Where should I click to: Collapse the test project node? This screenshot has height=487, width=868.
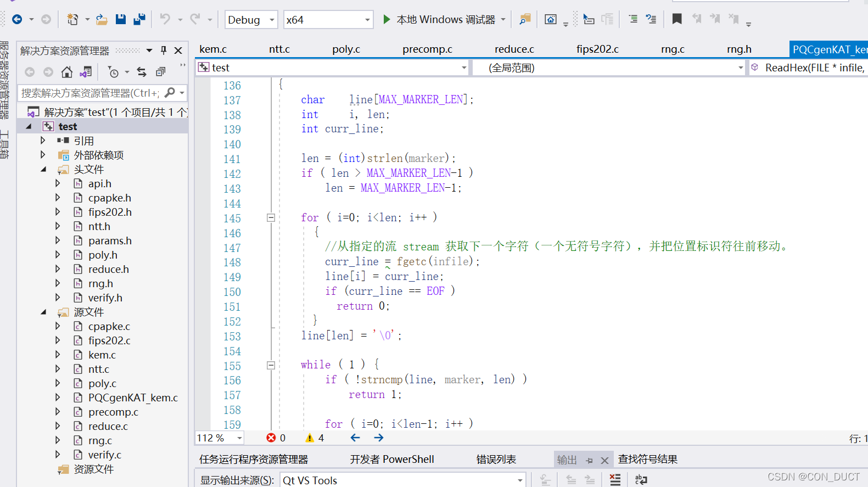coord(29,127)
